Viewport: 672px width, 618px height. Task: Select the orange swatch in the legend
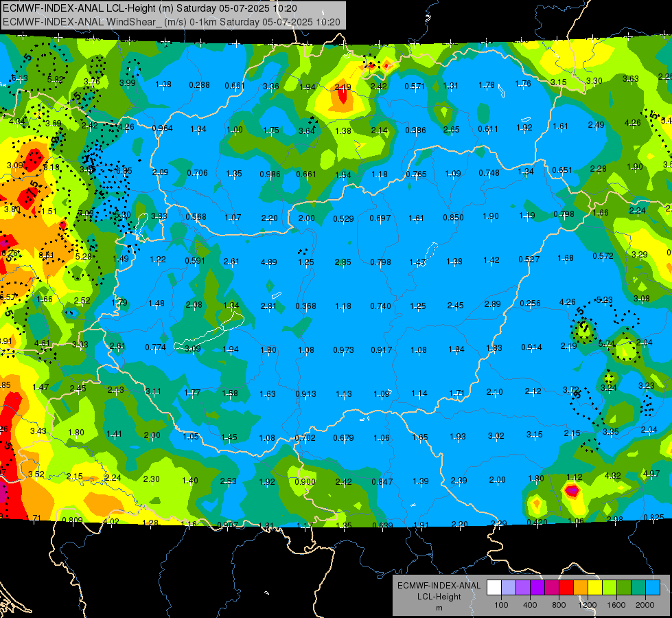581,588
